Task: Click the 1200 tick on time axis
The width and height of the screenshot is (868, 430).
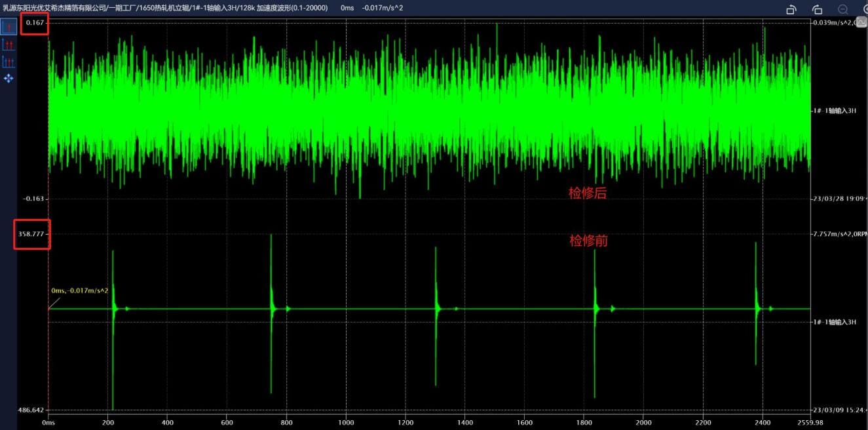Action: (406, 423)
